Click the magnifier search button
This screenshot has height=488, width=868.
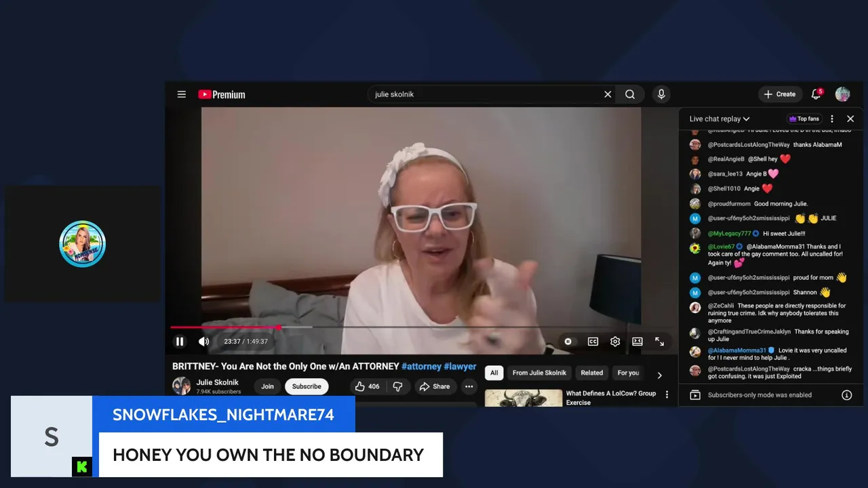630,94
